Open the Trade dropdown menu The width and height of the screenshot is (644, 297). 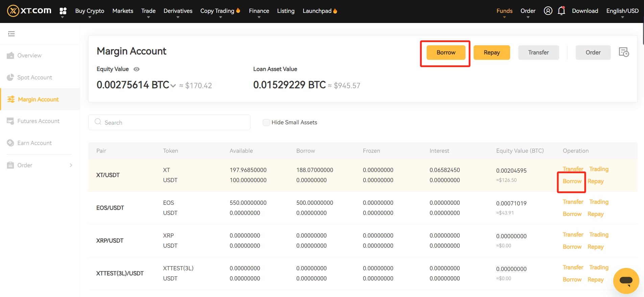(148, 11)
